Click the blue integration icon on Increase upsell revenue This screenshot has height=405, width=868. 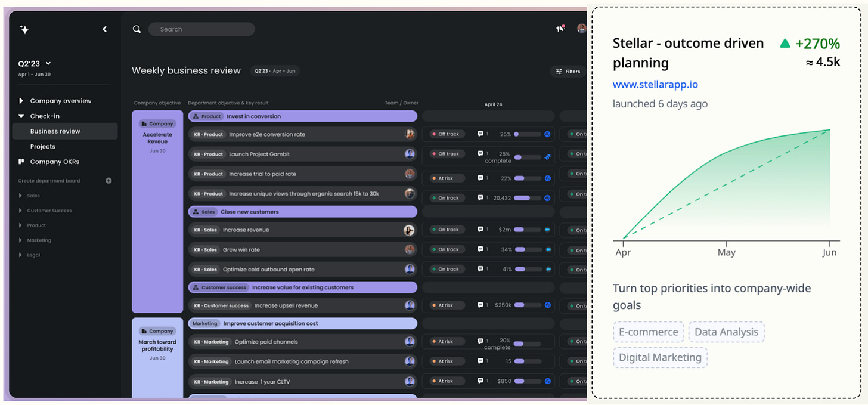547,305
